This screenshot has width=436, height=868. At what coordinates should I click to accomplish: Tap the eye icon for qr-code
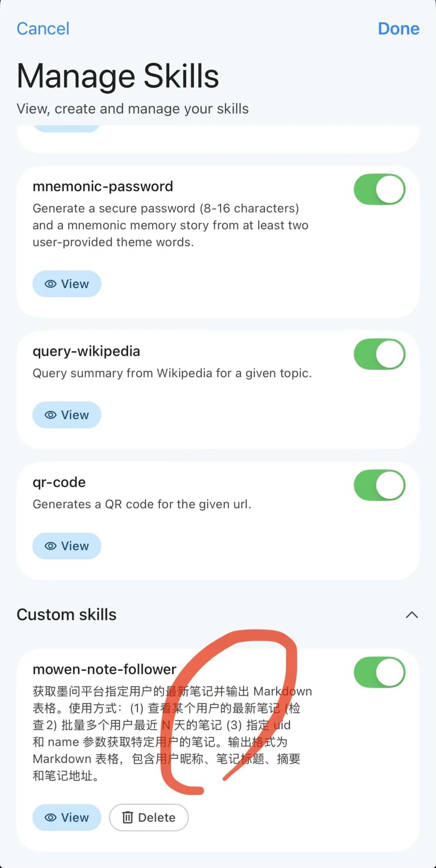50,546
